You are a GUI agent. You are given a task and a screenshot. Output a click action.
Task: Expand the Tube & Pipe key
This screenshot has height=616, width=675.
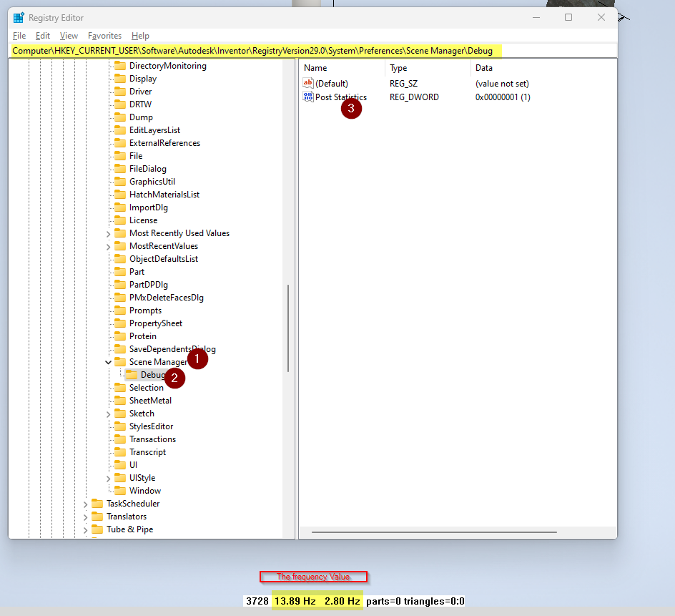(85, 530)
